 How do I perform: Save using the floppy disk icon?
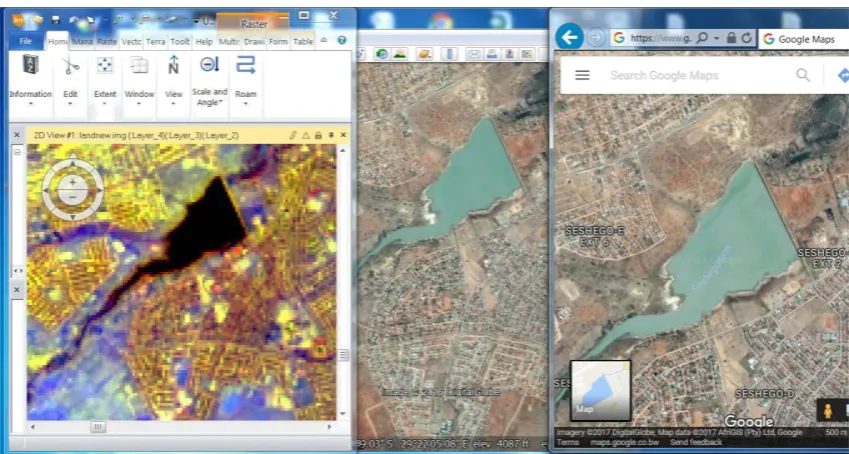click(56, 20)
